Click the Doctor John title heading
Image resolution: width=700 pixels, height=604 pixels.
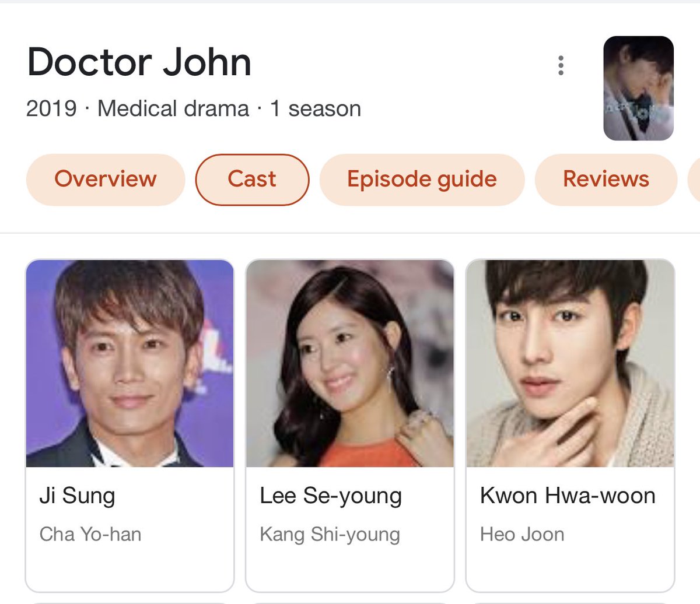[x=139, y=62]
